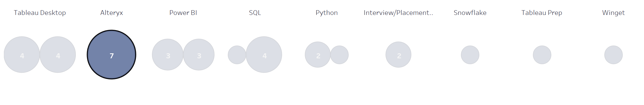Click the truncated Interview/Placement header
This screenshot has width=644, height=105.
pos(398,13)
